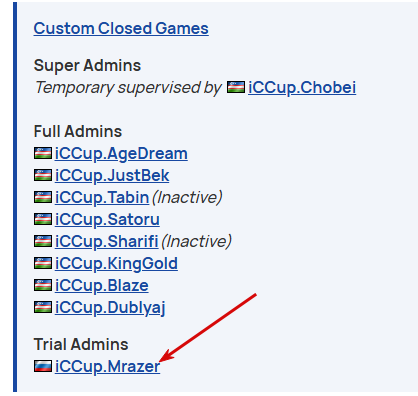Viewport: 418px width, 396px height.
Task: Click the flag icon next to iCCup.KingGold
Action: click(x=43, y=263)
